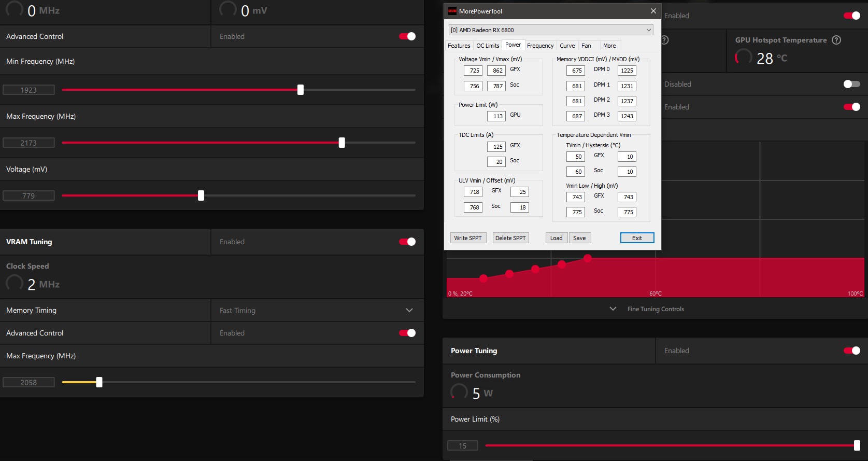Screen dimensions: 868x461
Task: Toggle the top-right Enabled switch
Action: click(852, 16)
